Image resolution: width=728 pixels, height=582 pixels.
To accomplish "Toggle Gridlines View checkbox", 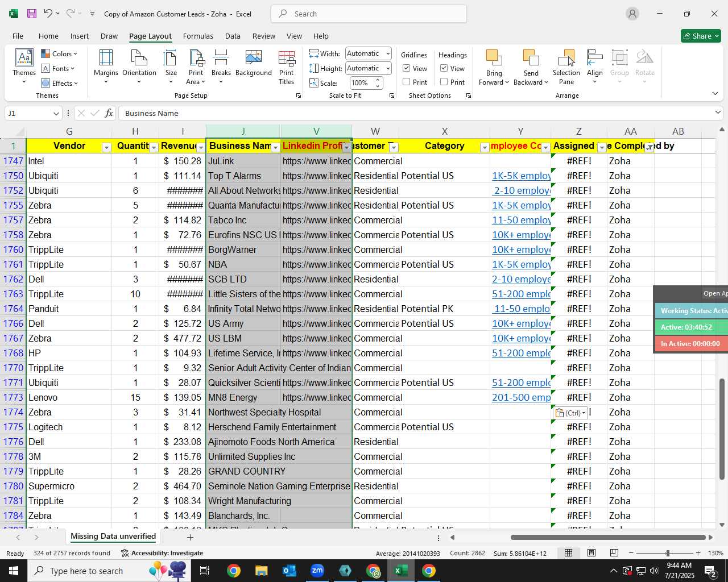I will click(x=407, y=68).
